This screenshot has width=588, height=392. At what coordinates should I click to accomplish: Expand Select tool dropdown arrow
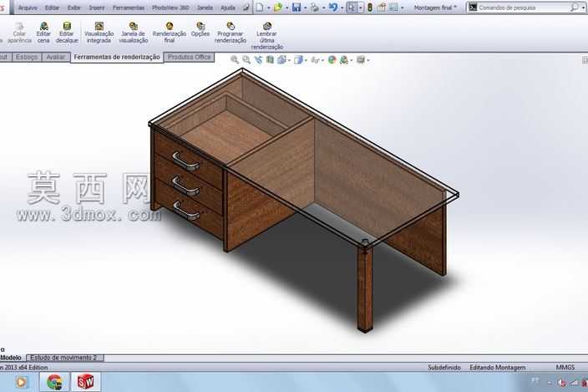point(360,8)
